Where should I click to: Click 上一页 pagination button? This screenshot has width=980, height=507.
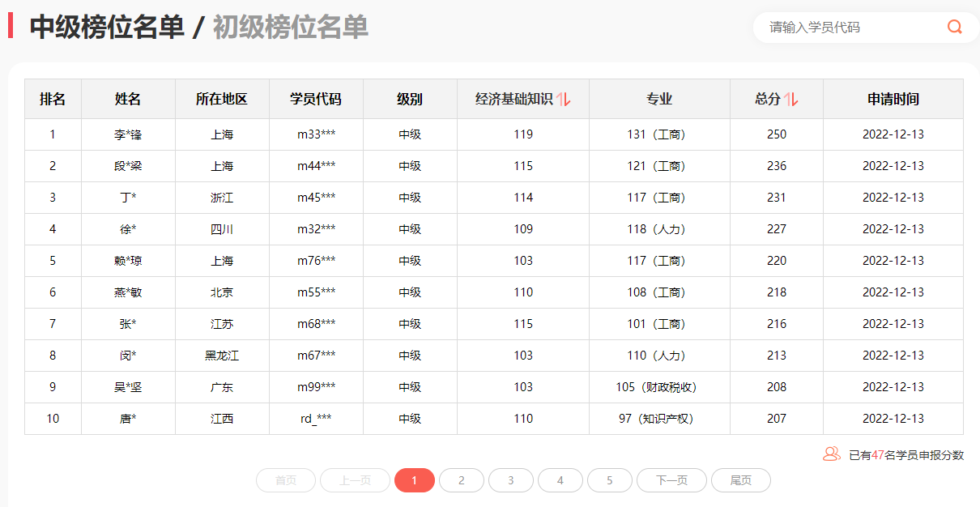pyautogui.click(x=355, y=480)
